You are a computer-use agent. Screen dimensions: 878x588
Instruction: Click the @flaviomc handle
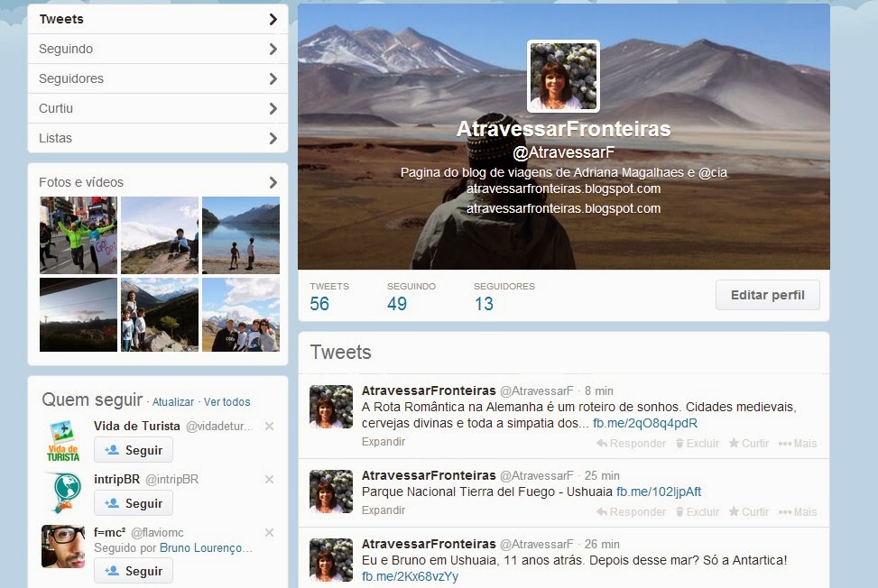[x=157, y=533]
